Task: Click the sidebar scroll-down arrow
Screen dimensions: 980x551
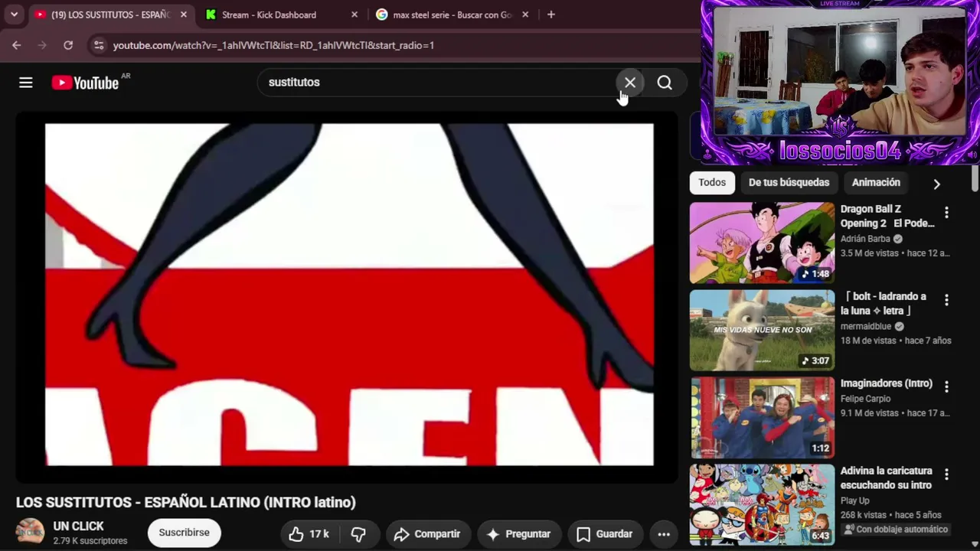Action: tap(975, 544)
